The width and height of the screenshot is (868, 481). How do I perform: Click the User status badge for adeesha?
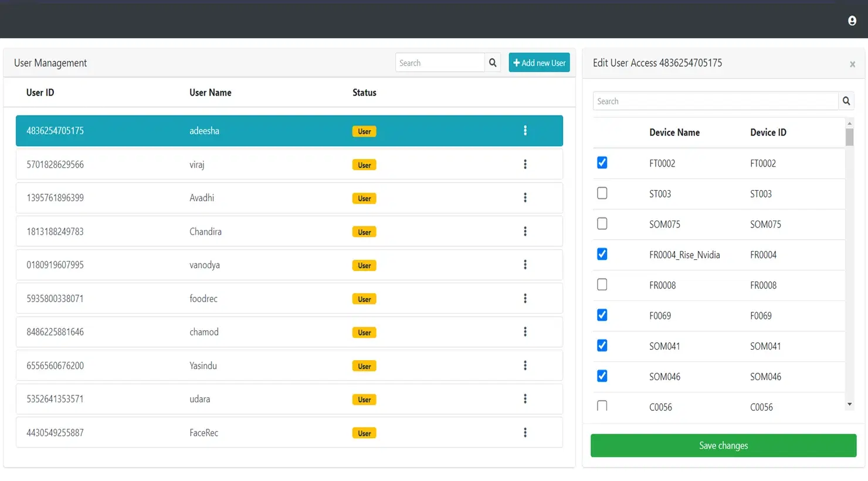point(364,131)
